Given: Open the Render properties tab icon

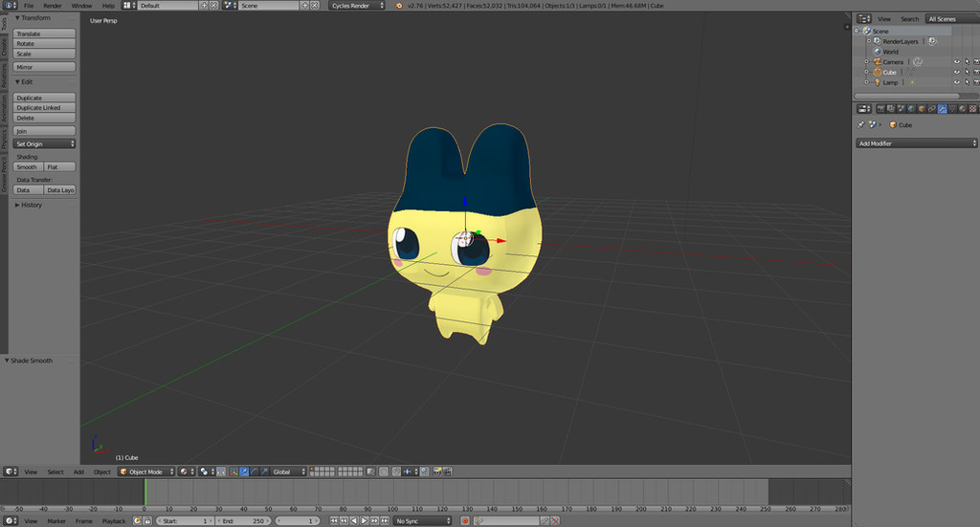Looking at the screenshot, I should point(881,109).
